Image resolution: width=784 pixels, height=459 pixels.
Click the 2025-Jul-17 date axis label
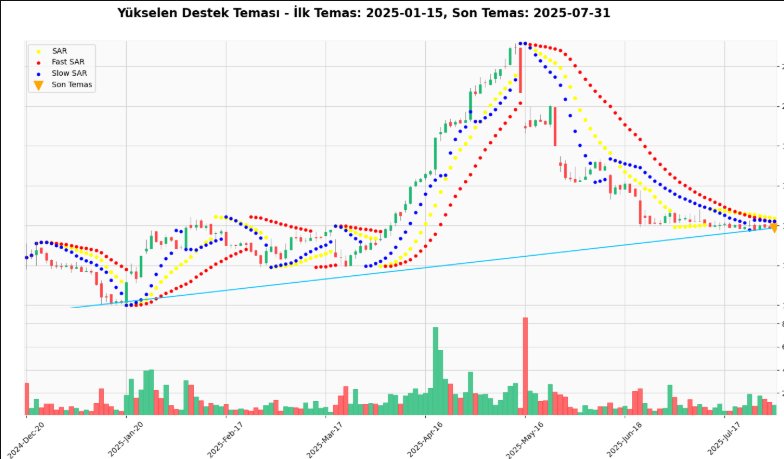[x=724, y=439]
